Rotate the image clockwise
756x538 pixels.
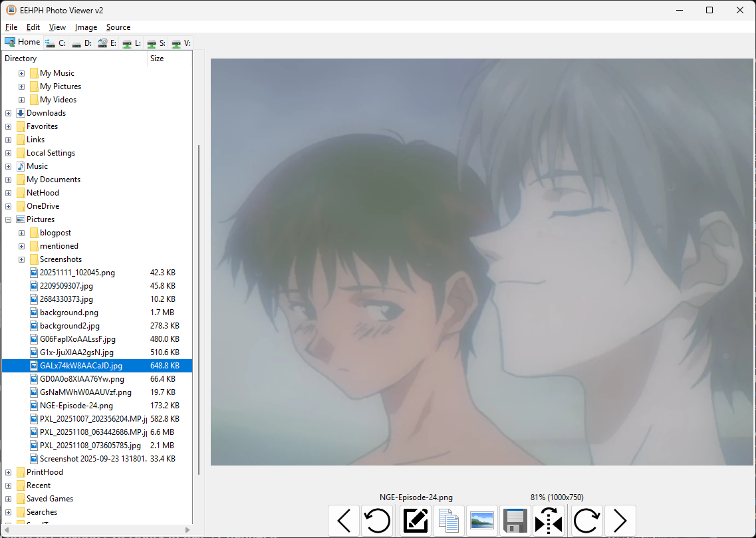[586, 521]
